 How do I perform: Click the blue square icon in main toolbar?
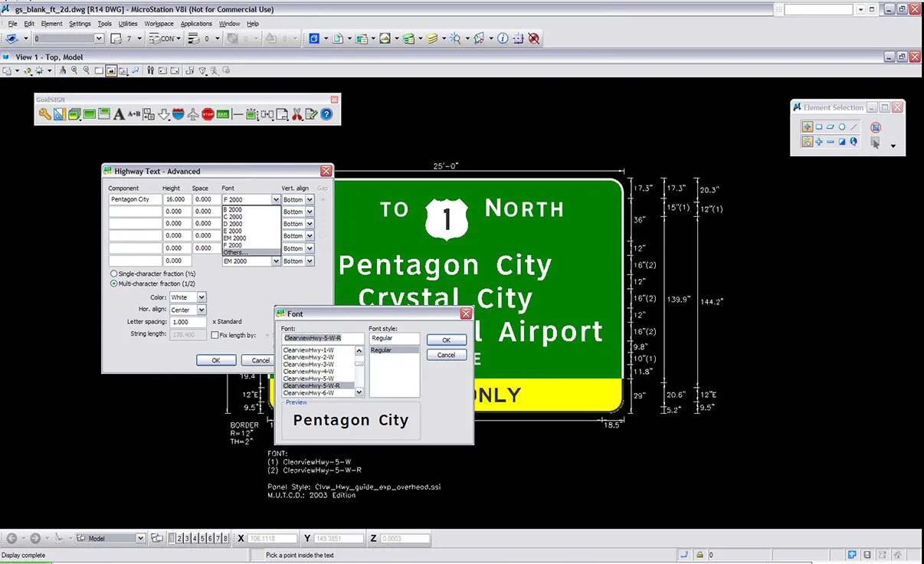point(313,38)
